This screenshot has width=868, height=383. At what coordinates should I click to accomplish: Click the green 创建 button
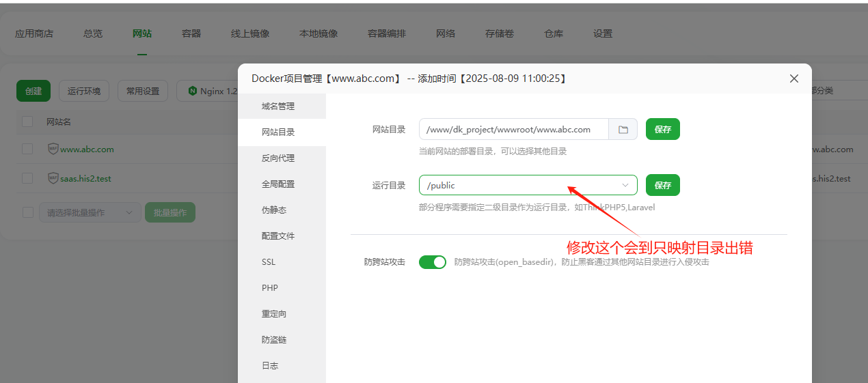pos(33,91)
